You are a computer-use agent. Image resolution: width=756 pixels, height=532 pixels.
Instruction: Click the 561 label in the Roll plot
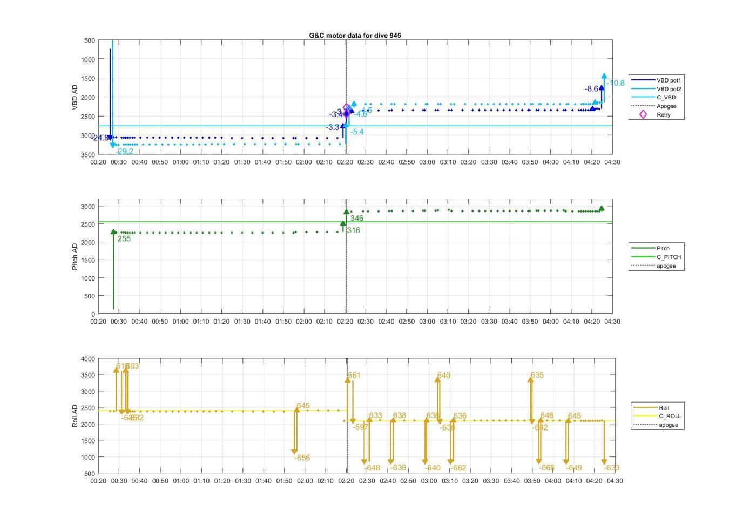pos(354,376)
